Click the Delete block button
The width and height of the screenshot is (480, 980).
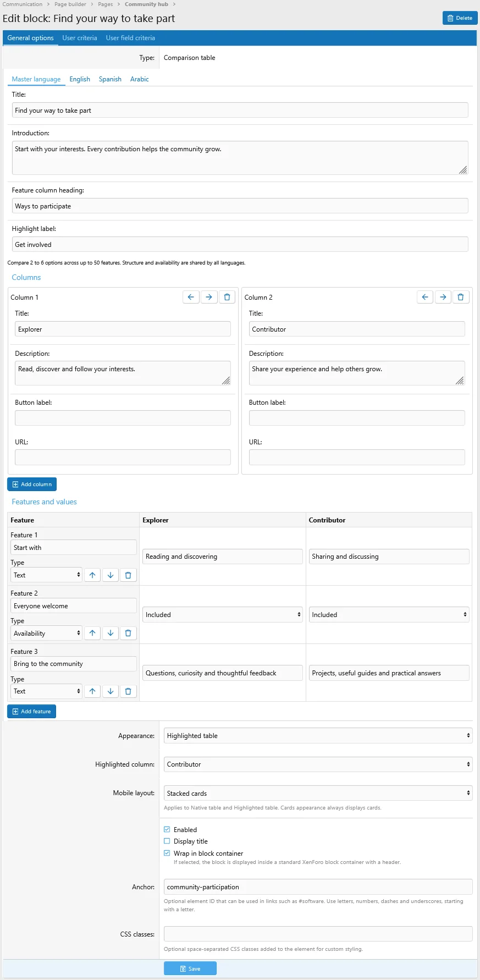coord(460,18)
